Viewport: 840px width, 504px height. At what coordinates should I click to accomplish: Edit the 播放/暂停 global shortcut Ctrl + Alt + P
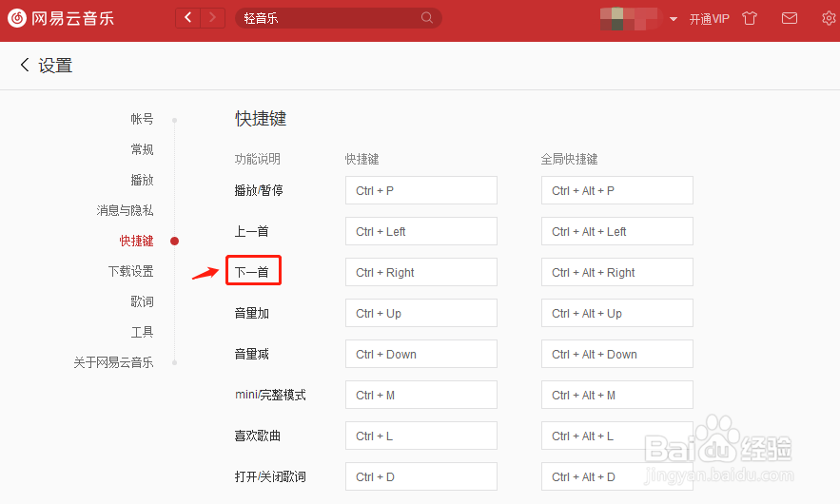pos(617,190)
